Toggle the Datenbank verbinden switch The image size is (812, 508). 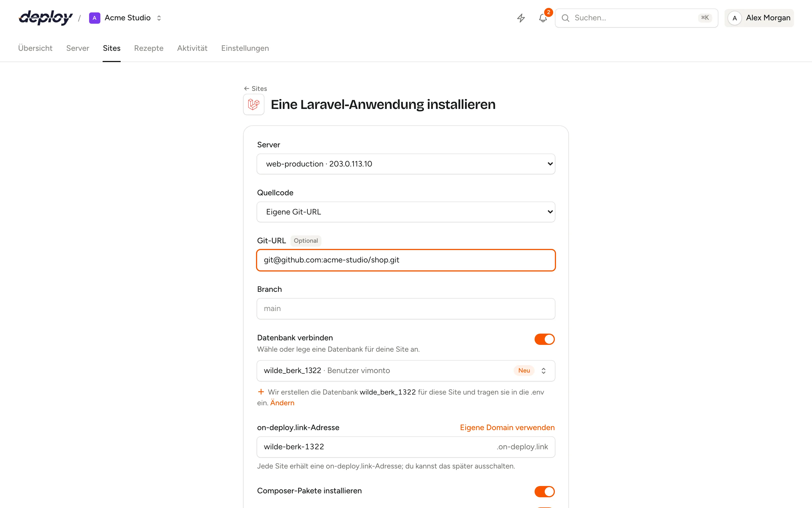tap(544, 339)
